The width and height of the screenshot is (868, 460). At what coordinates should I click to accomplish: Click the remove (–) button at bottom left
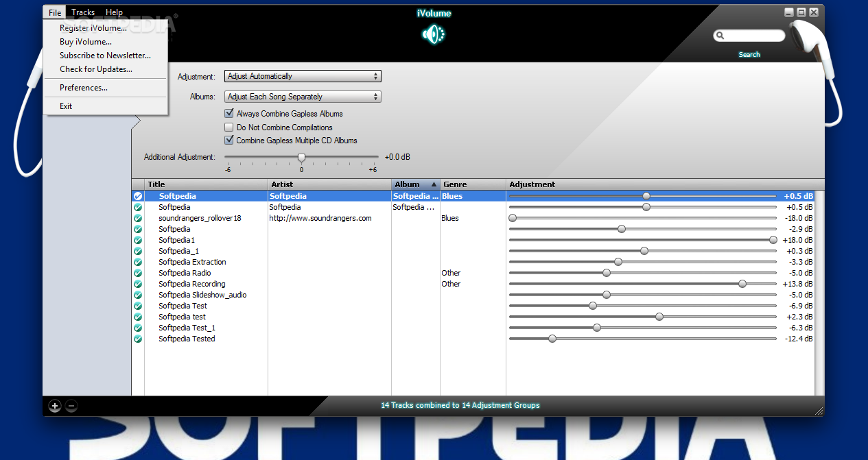coord(71,406)
